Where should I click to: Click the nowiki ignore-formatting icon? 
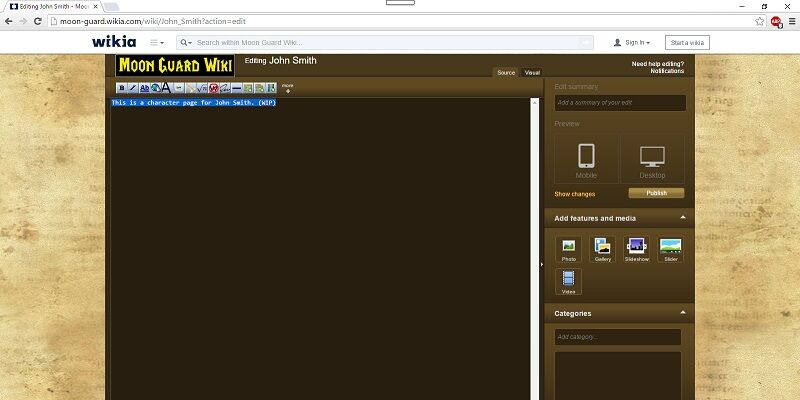[x=213, y=88]
